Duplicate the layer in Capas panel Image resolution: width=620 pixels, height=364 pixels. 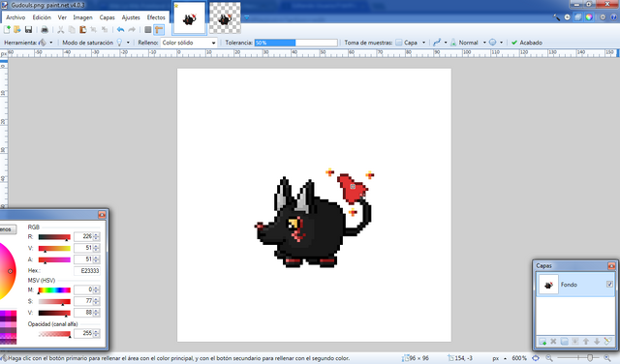click(564, 341)
